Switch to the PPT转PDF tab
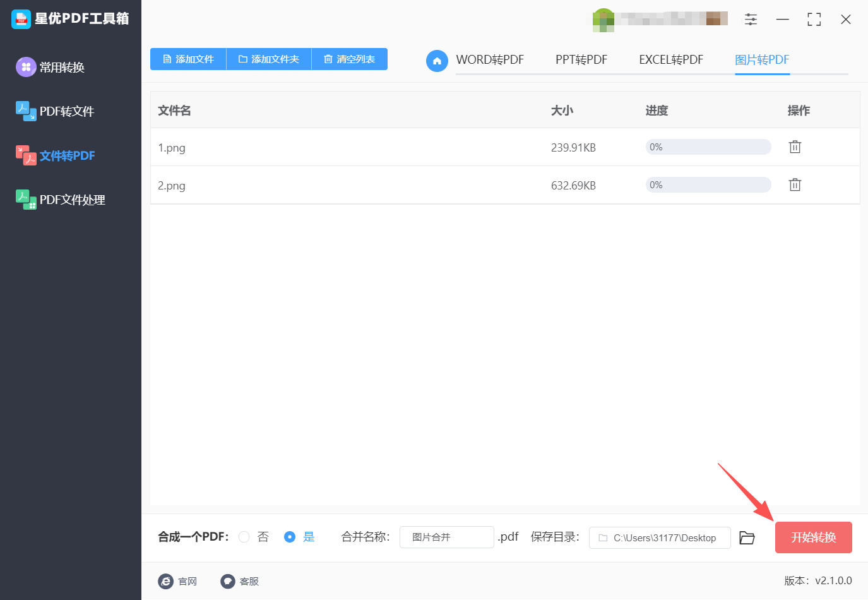The image size is (868, 600). 581,60
